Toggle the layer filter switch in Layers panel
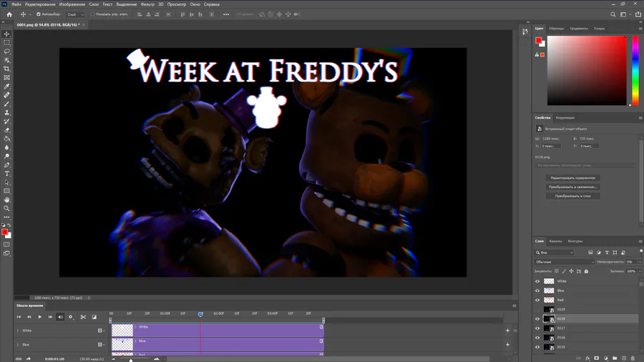 tap(640, 251)
